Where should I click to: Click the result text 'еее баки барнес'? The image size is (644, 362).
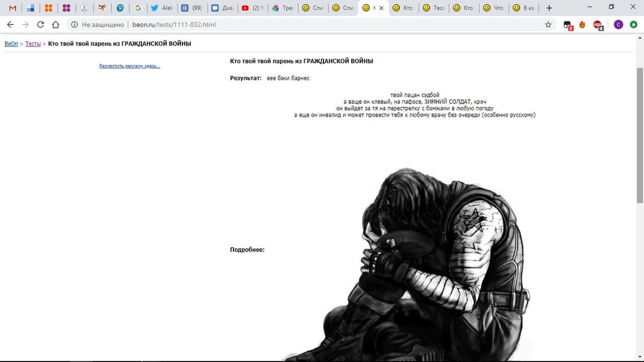[x=288, y=78]
